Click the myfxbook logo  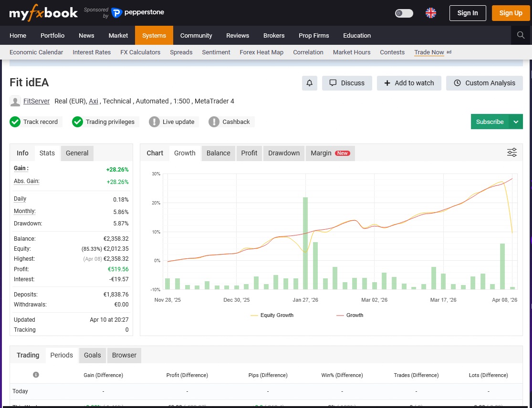click(43, 13)
